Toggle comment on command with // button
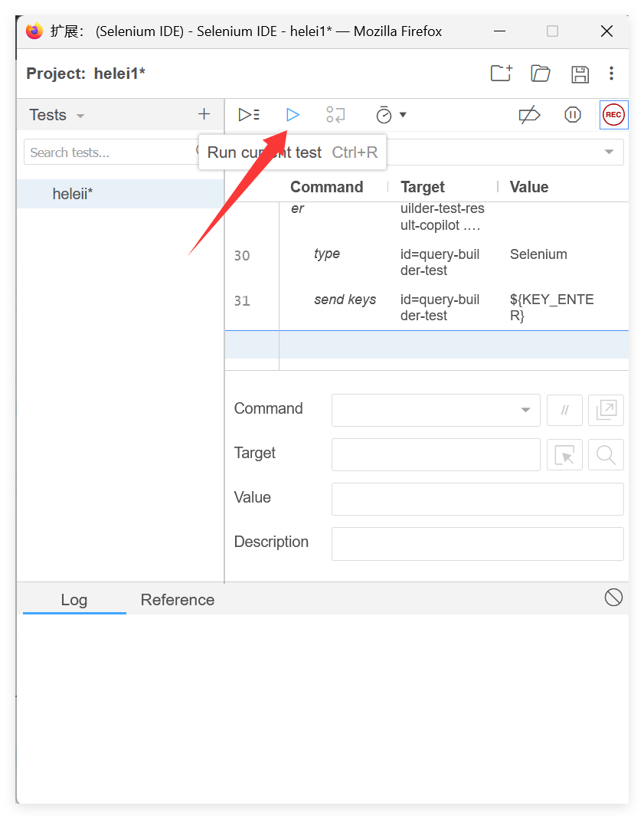 pos(564,410)
